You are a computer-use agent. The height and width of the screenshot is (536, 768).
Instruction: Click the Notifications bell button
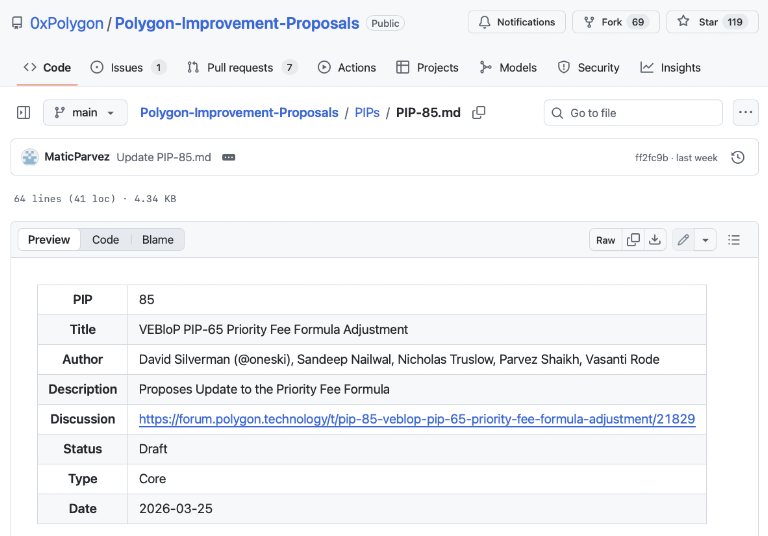pos(517,22)
